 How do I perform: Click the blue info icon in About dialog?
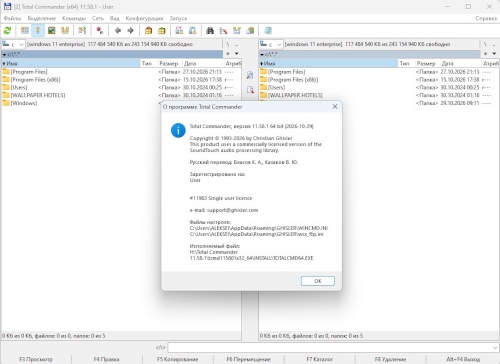pyautogui.click(x=178, y=130)
